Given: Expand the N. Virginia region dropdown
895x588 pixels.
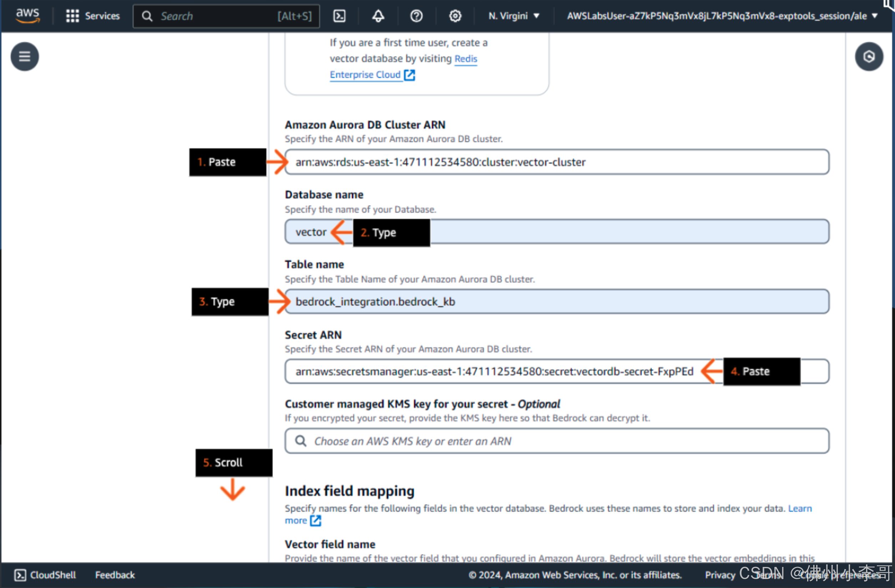Looking at the screenshot, I should click(514, 16).
